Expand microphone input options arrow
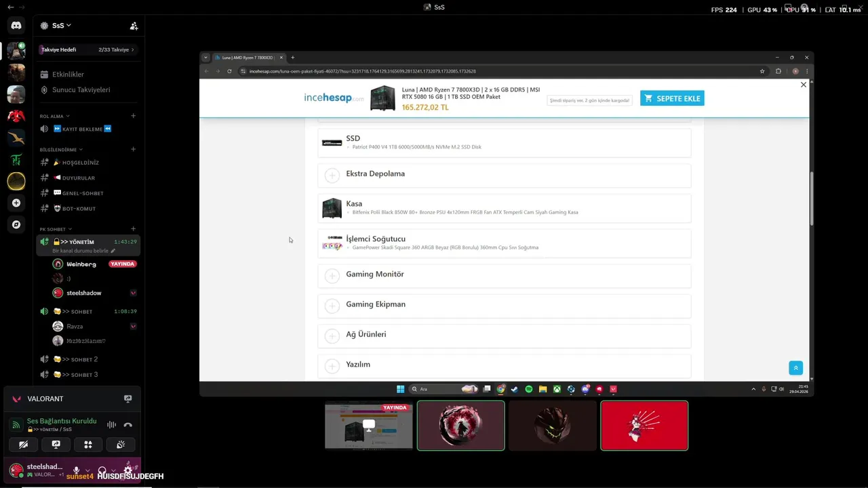 tap(87, 470)
